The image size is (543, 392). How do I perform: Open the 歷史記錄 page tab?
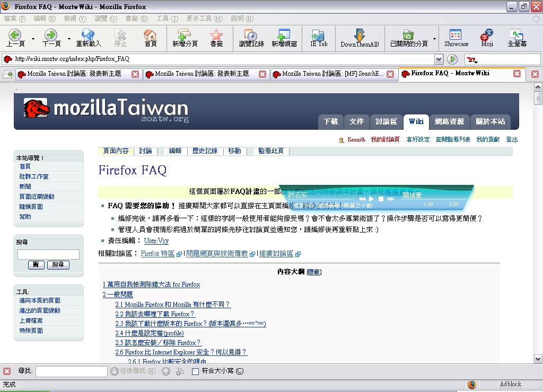(x=205, y=151)
